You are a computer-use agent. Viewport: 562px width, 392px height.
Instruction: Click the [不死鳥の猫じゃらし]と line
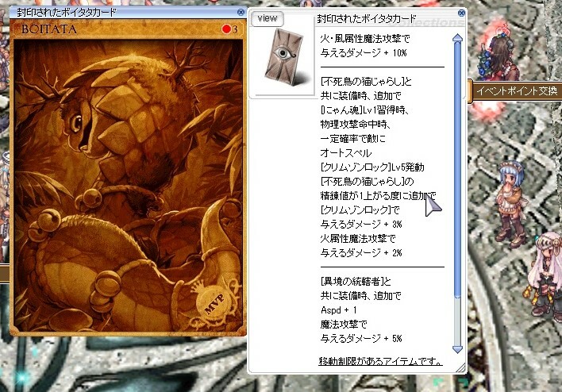(x=366, y=82)
